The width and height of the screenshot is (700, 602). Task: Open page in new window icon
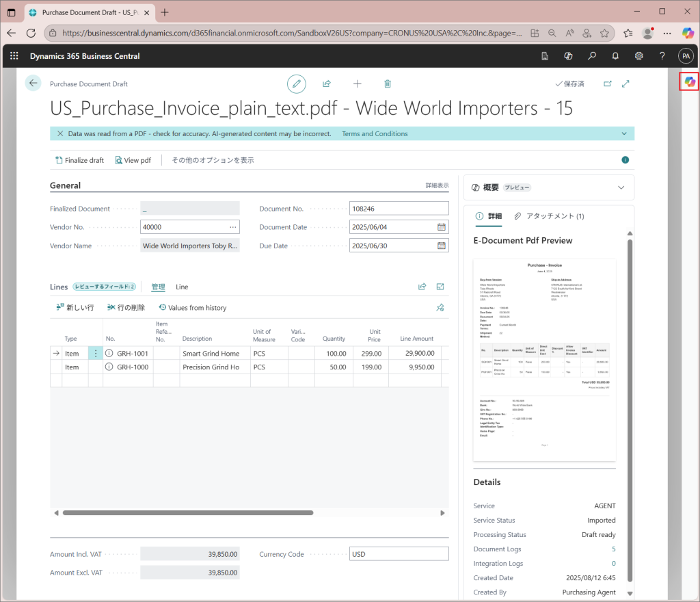[x=608, y=83]
